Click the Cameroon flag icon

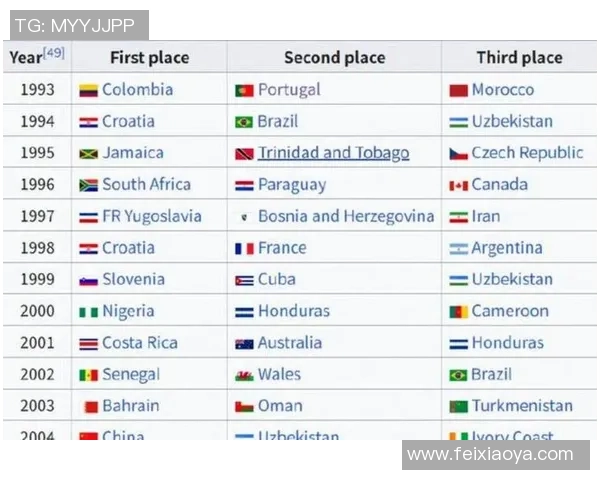[458, 312]
